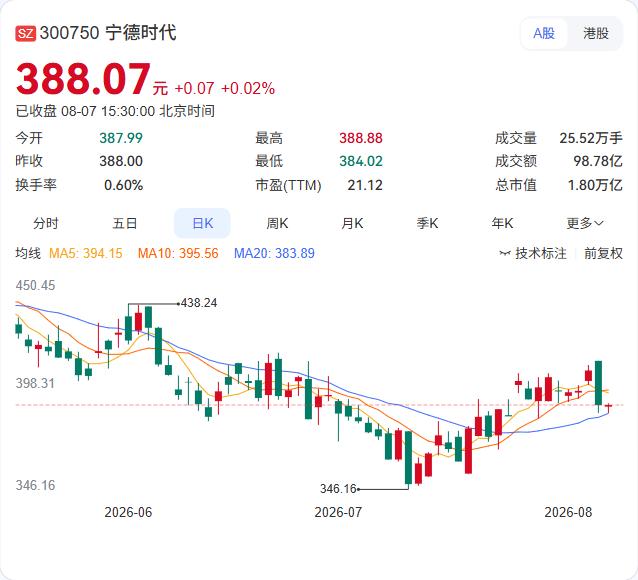Screen dimensions: 638x580
Task: Click the 450.45 y-axis label
Action: (35, 285)
